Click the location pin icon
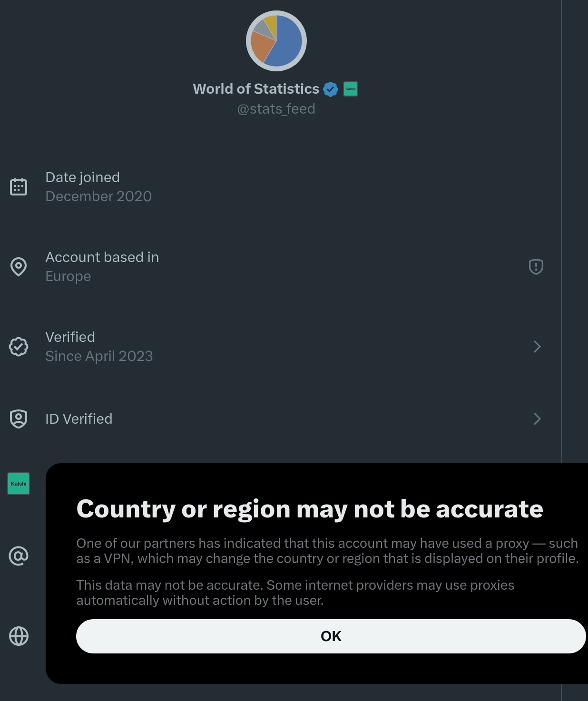The width and height of the screenshot is (588, 701). 19,267
